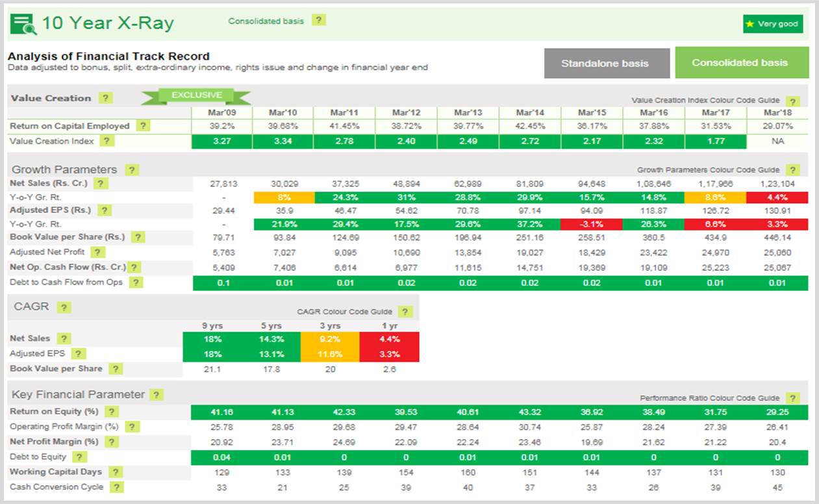This screenshot has height=504, width=819.
Task: Open help icon beside Growth Parameters heading
Action: (132, 170)
